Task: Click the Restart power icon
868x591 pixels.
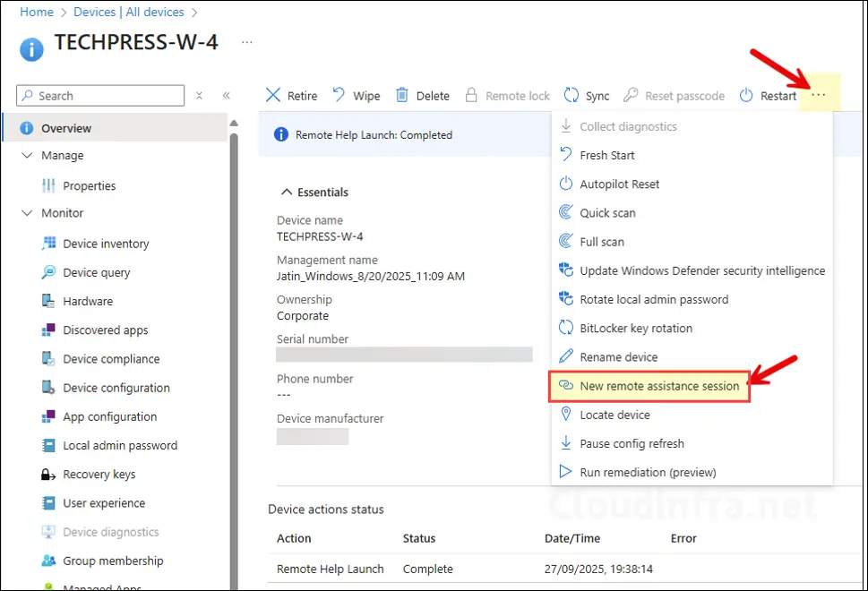Action: click(x=746, y=96)
